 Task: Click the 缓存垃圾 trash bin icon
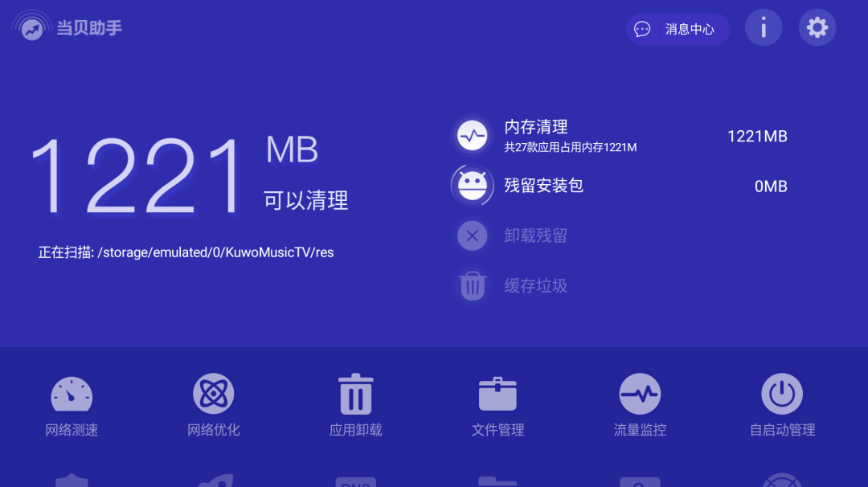[x=473, y=285]
